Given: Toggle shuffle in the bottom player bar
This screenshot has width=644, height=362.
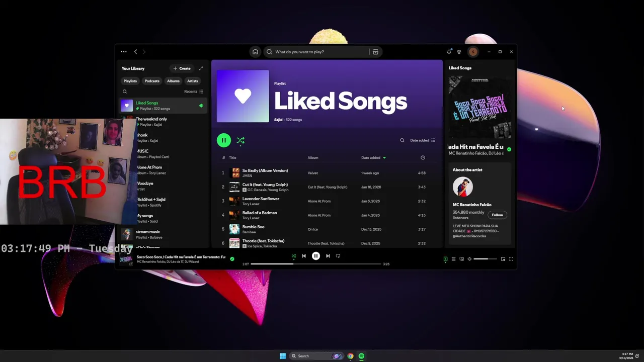Looking at the screenshot, I should pos(294,256).
